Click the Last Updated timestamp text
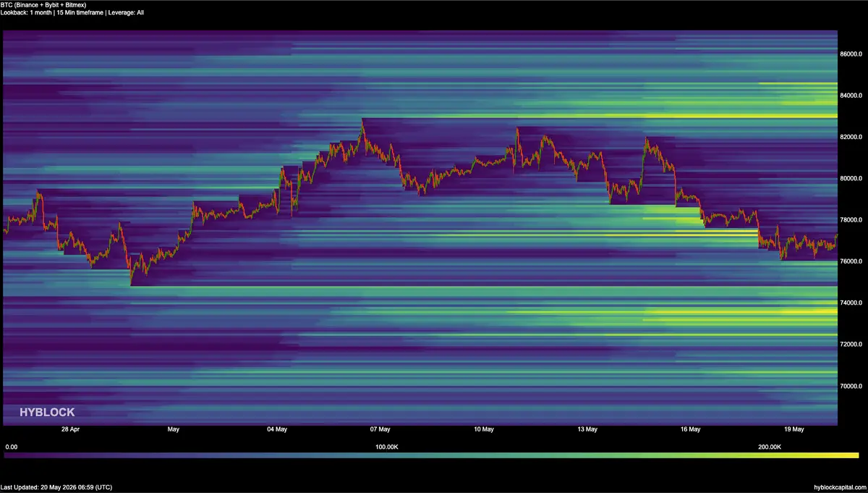 coord(56,487)
